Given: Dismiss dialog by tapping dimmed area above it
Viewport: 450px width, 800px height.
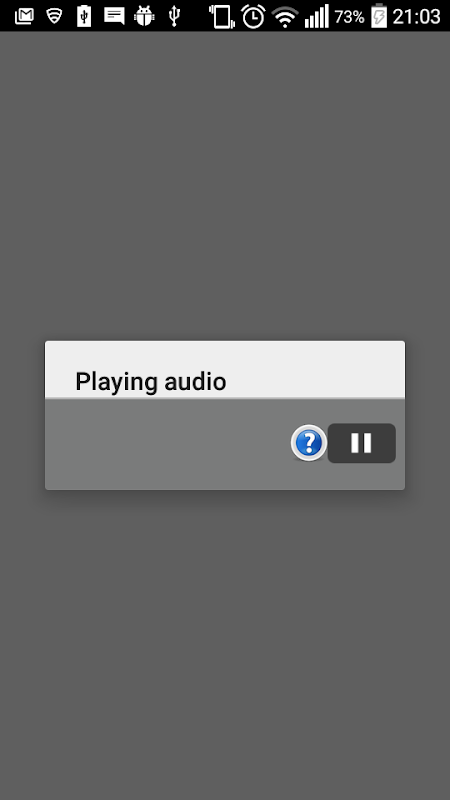Looking at the screenshot, I should click(225, 186).
